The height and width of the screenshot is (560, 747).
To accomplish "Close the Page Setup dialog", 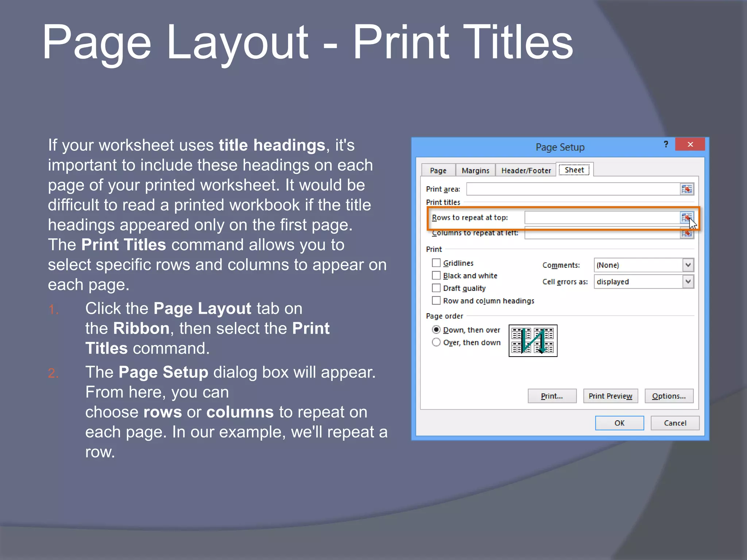I will click(x=690, y=144).
